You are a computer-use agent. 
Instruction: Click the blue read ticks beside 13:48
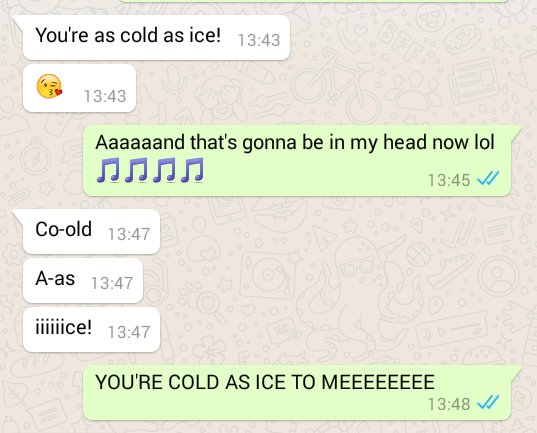[x=488, y=402]
